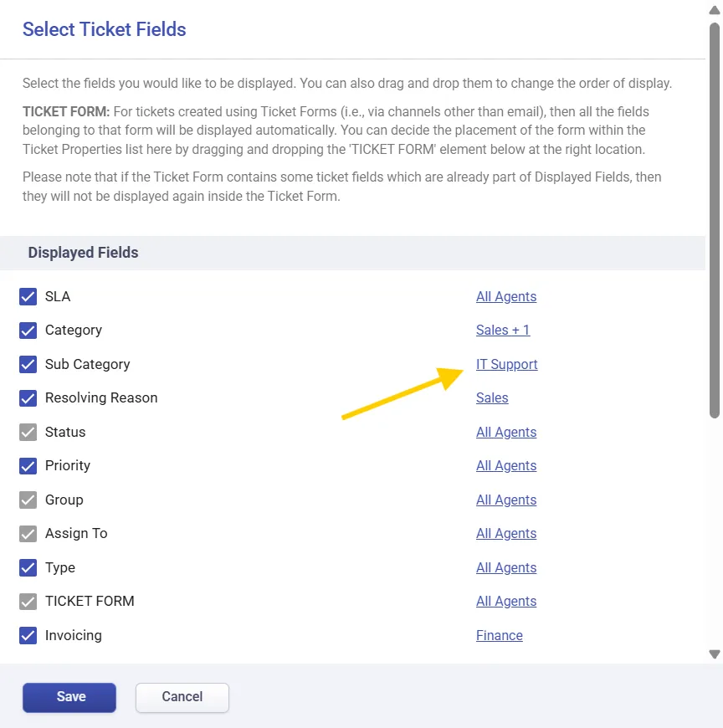Cancel the Select Ticket Fields dialog
The width and height of the screenshot is (723, 728).
(182, 697)
